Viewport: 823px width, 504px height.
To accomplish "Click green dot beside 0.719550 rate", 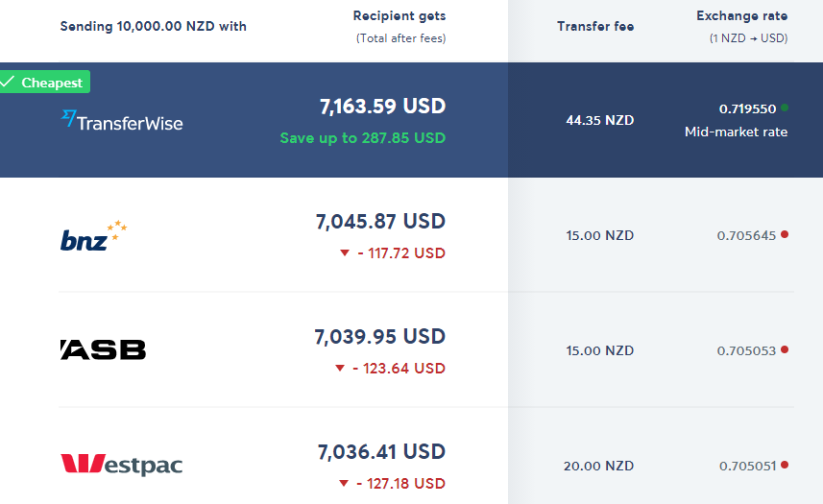I will (785, 108).
